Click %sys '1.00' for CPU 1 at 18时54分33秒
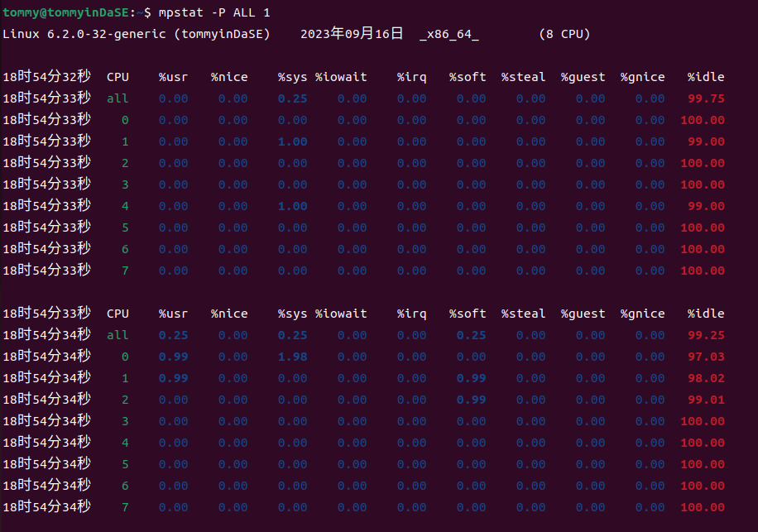 (x=292, y=141)
